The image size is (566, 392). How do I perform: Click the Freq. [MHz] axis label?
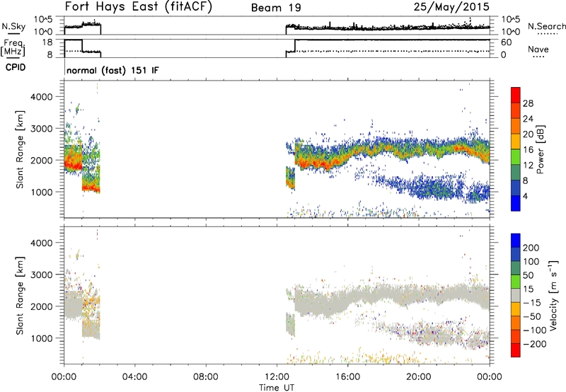point(28,49)
